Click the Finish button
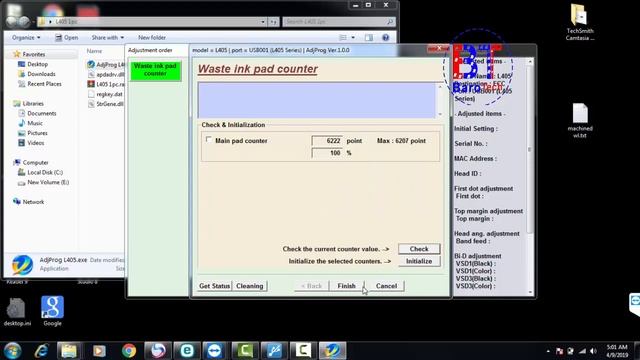This screenshot has width=640, height=360. point(347,286)
